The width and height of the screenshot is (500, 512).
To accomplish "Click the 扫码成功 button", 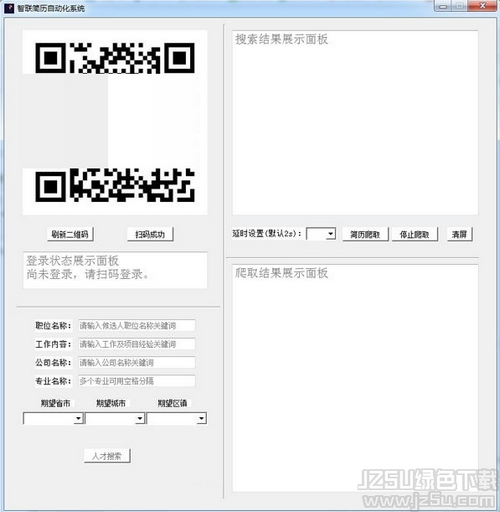I will (x=150, y=234).
